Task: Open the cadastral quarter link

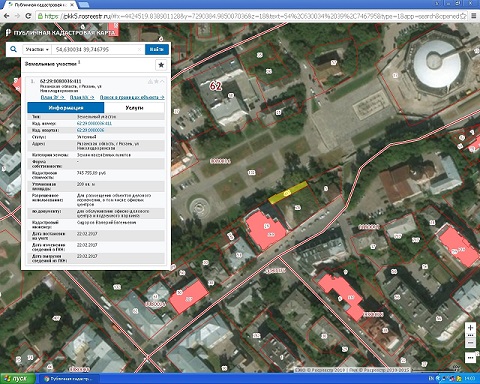Action: [x=90, y=130]
